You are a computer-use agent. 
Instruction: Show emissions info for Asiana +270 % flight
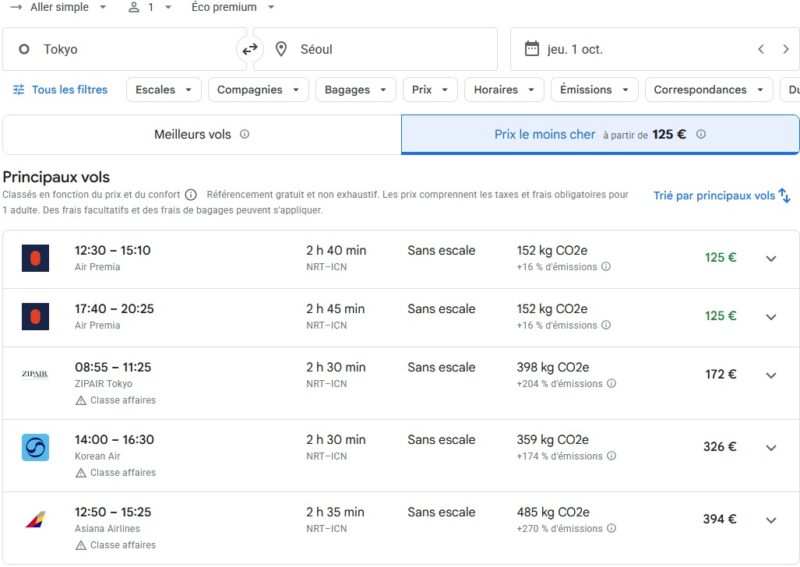pyautogui.click(x=611, y=528)
